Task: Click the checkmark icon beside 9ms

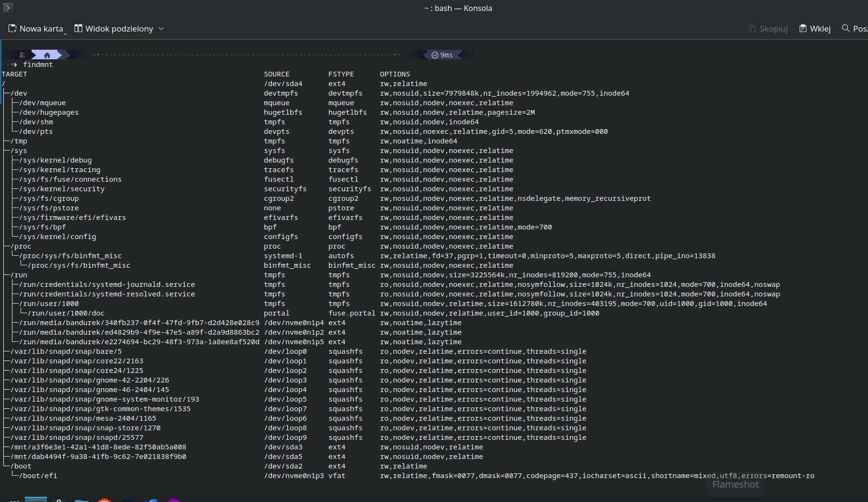Action: (434, 55)
